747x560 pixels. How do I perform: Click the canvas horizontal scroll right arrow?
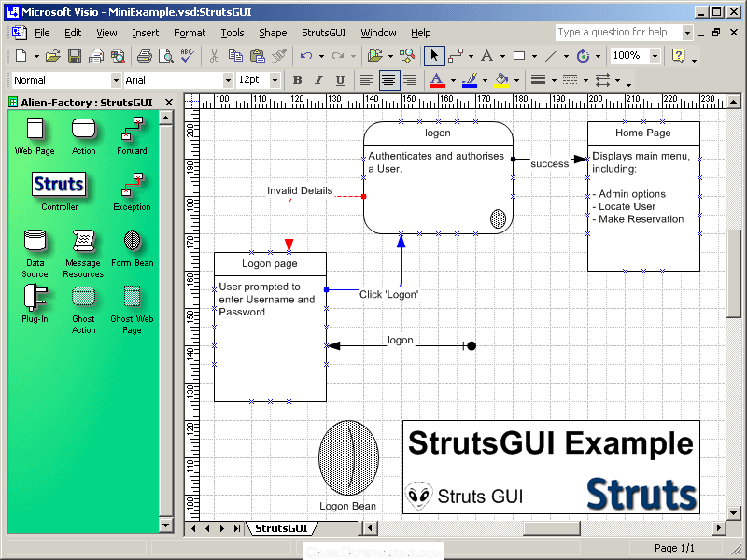(x=718, y=527)
